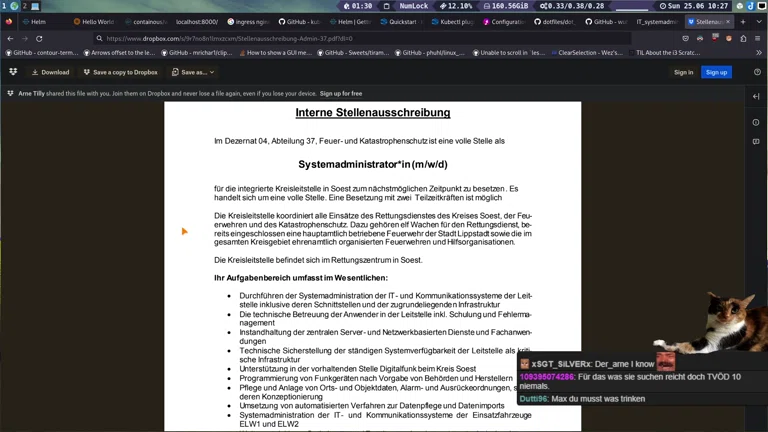Click the Dropbox logo icon

[13, 72]
